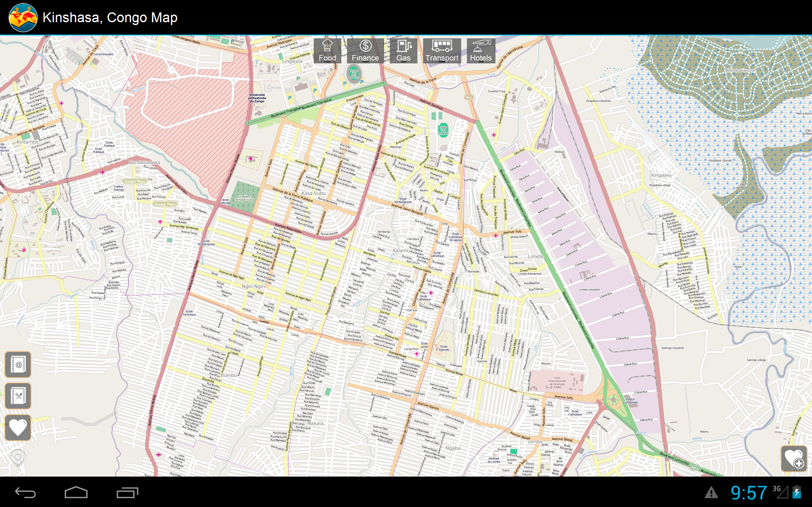Tap the app globe logo
This screenshot has width=812, height=507.
(22, 17)
